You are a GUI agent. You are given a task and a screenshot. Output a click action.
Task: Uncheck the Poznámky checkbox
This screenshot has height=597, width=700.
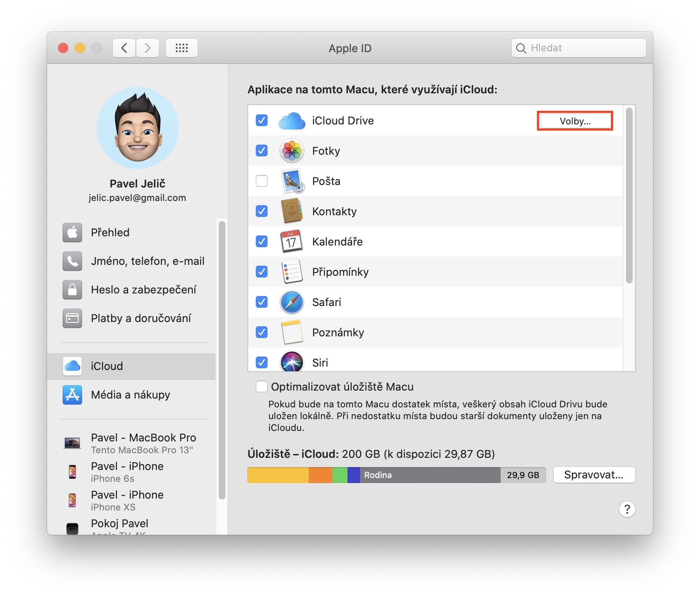tap(262, 332)
